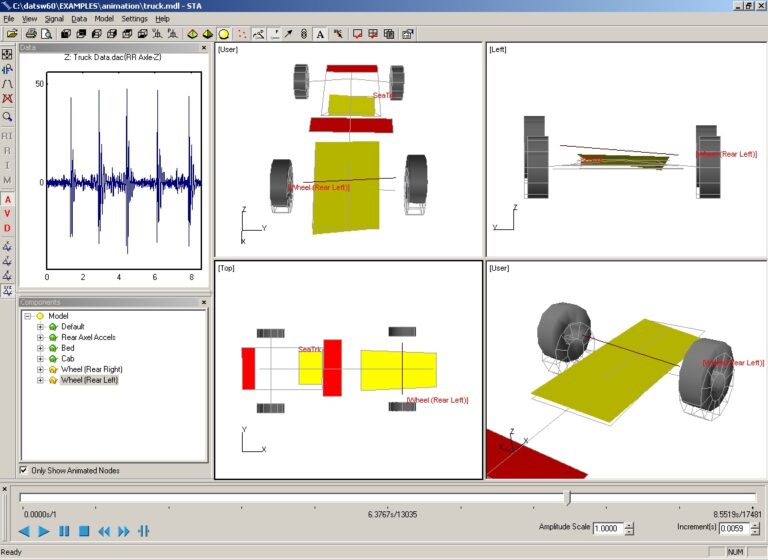Select the sixth cube view icon
Image resolution: width=768 pixels, height=560 pixels.
142,34
